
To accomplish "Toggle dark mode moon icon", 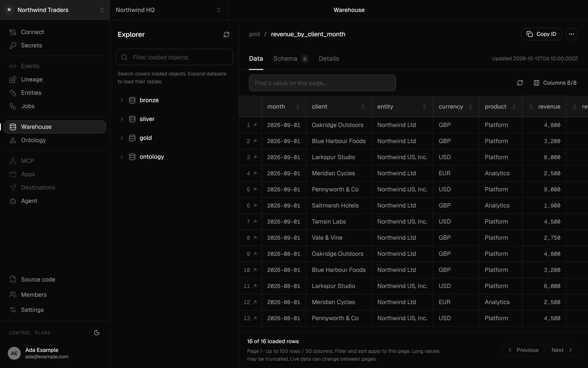I will [x=97, y=333].
